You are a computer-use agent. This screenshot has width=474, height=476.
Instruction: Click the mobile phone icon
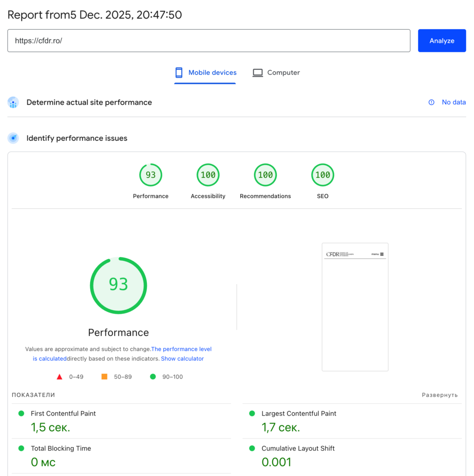[x=179, y=73]
